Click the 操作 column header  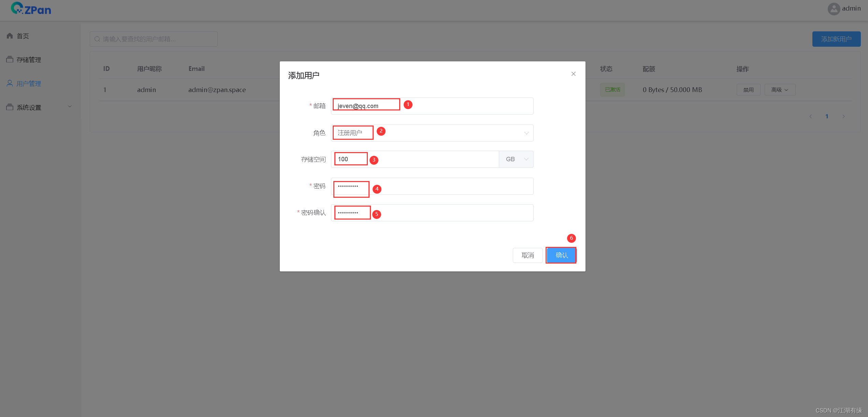click(742, 69)
